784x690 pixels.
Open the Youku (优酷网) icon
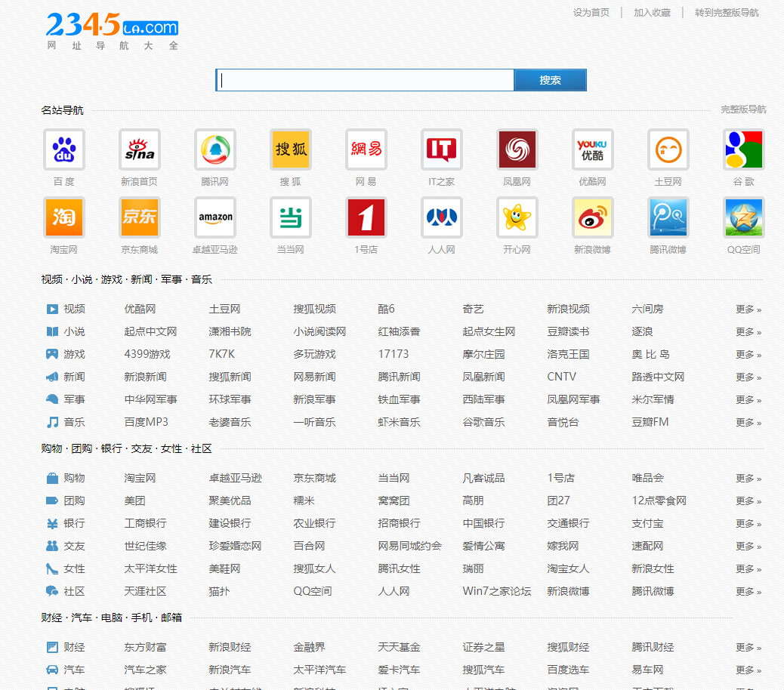pos(592,149)
